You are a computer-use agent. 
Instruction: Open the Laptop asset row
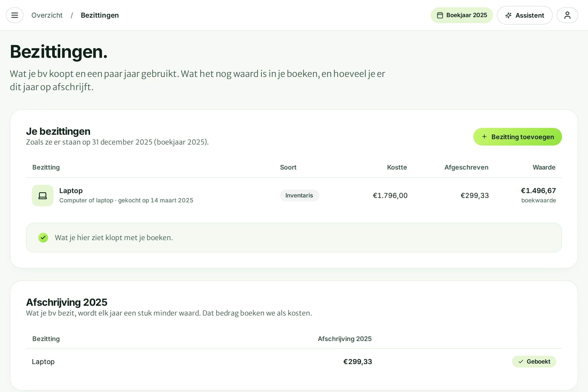point(294,196)
